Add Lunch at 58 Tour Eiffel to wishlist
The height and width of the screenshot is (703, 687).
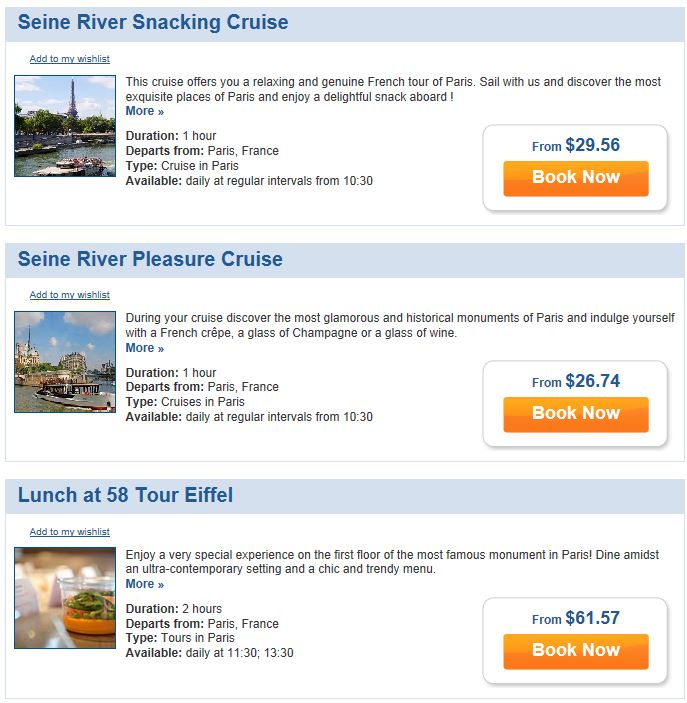(x=70, y=532)
